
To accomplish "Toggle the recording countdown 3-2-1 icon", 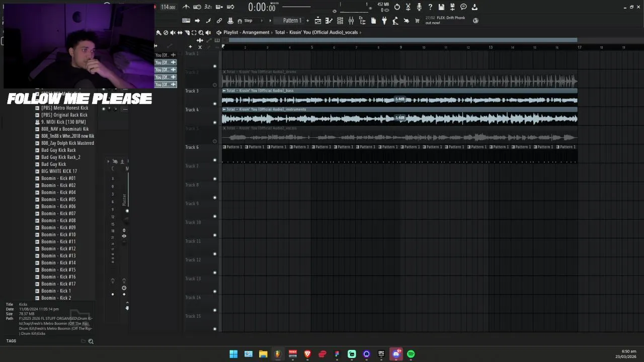I will pyautogui.click(x=208, y=7).
